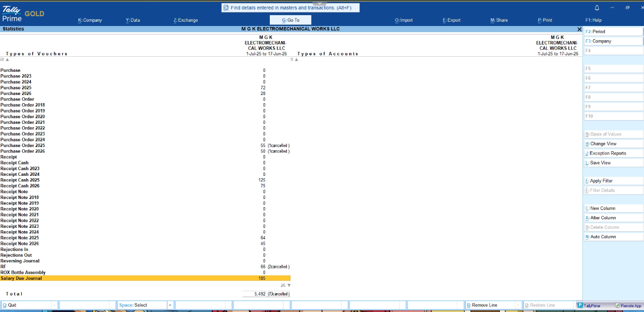Click the Types of Accounts header
The height and width of the screenshot is (312, 644).
(x=328, y=54)
